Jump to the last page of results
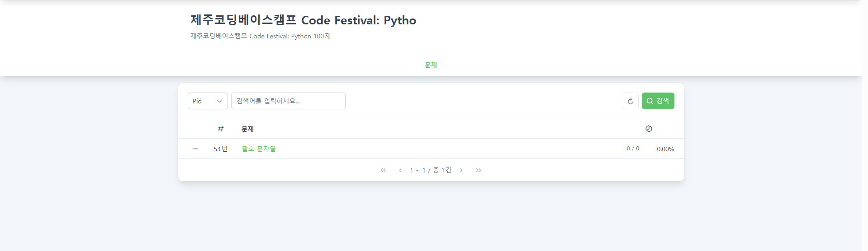This screenshot has width=868, height=251. 479,170
